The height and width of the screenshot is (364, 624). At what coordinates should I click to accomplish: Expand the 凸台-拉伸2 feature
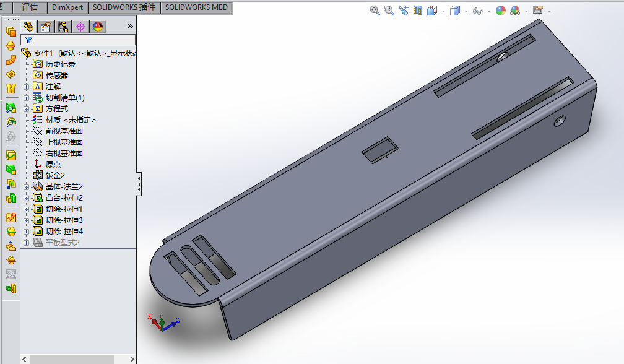point(26,198)
